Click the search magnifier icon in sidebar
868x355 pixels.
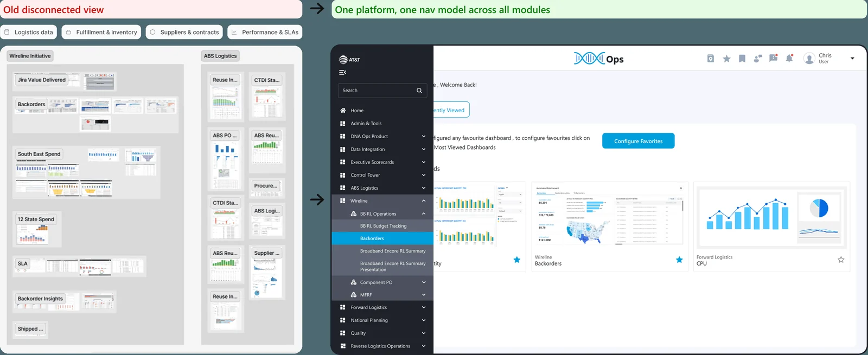click(419, 91)
